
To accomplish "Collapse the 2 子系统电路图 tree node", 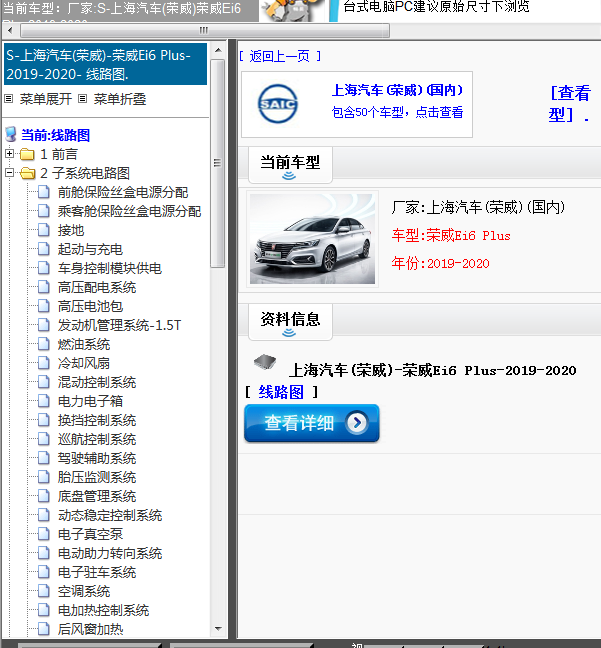I will coord(9,173).
